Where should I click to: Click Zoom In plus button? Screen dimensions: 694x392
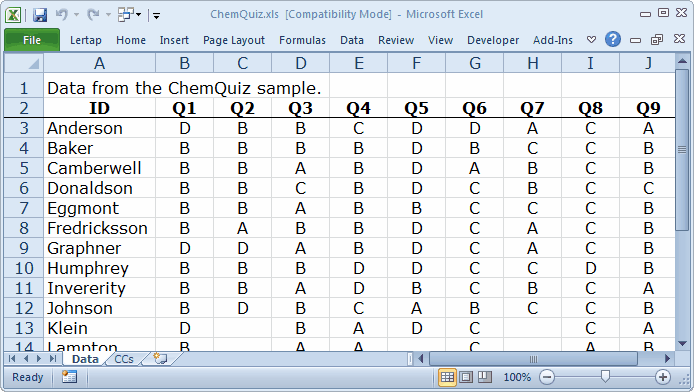tap(663, 377)
